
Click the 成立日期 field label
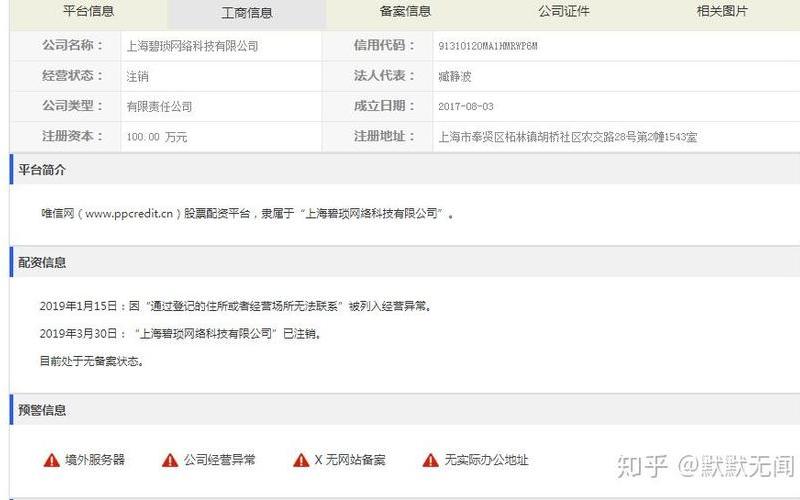(384, 106)
